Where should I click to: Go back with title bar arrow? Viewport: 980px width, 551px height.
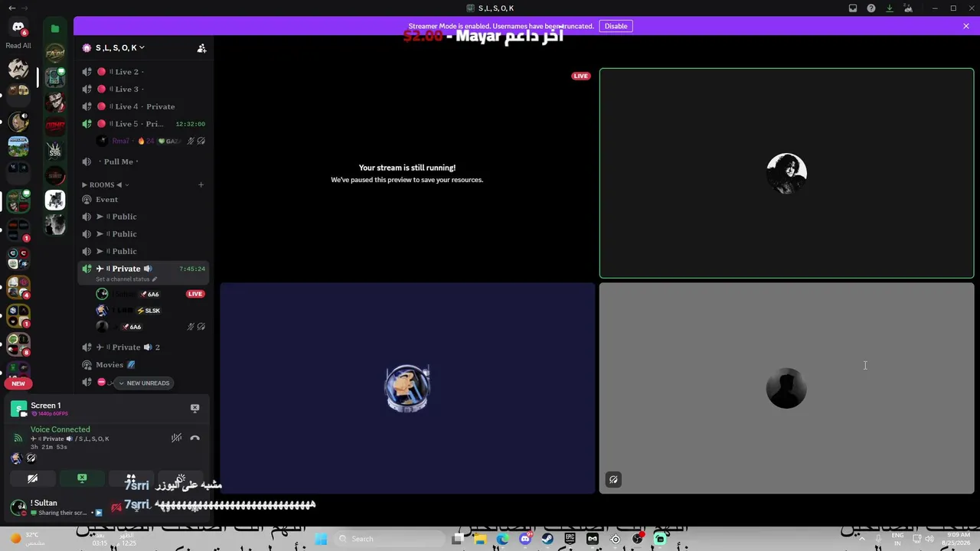(x=11, y=8)
